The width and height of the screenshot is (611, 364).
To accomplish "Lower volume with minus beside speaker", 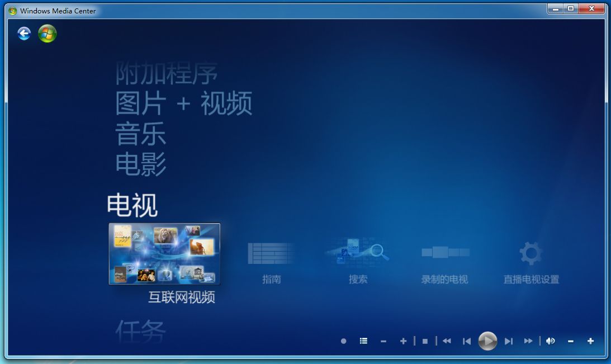I will pos(571,342).
